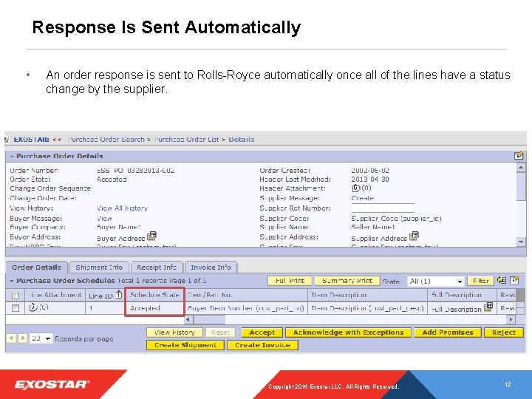Screen dimensions: 532x399
Task: Open the records per page dropdown
Action: point(41,338)
